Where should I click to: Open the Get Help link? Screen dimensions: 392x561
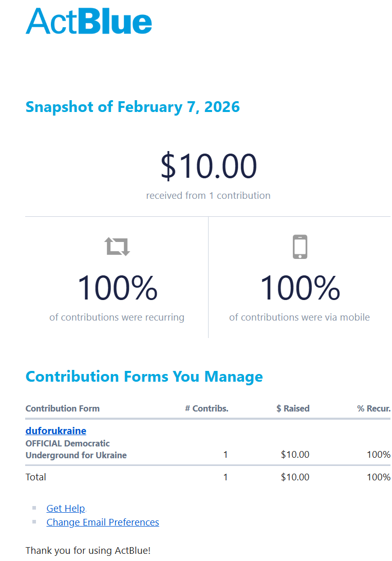66,508
